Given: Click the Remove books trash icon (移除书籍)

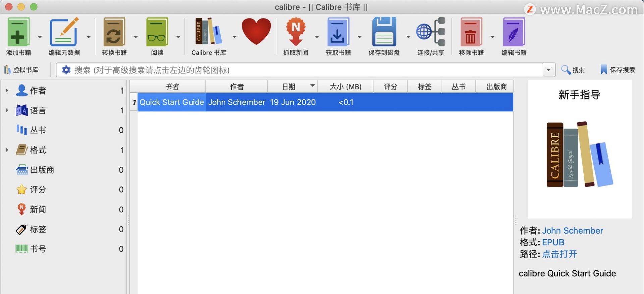Looking at the screenshot, I should click(471, 32).
